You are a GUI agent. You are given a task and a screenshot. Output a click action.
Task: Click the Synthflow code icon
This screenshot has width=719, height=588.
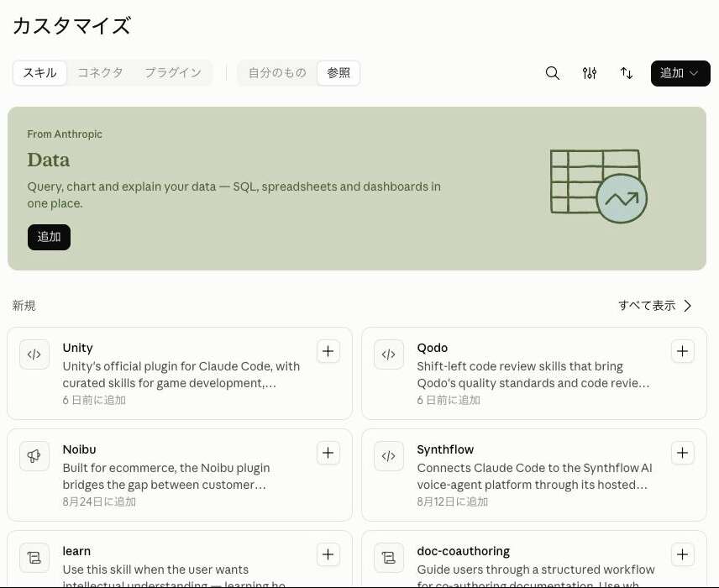click(x=389, y=456)
